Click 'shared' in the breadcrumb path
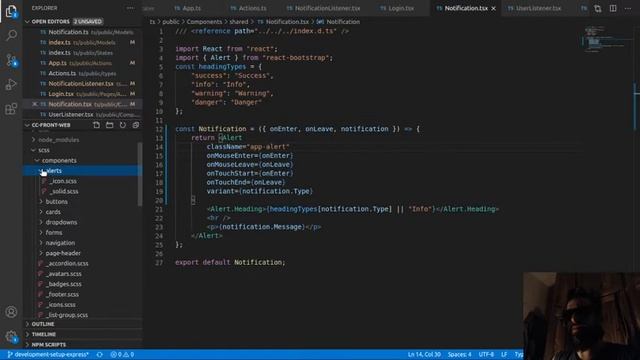Viewport: 640px width, 360px height. [239, 22]
